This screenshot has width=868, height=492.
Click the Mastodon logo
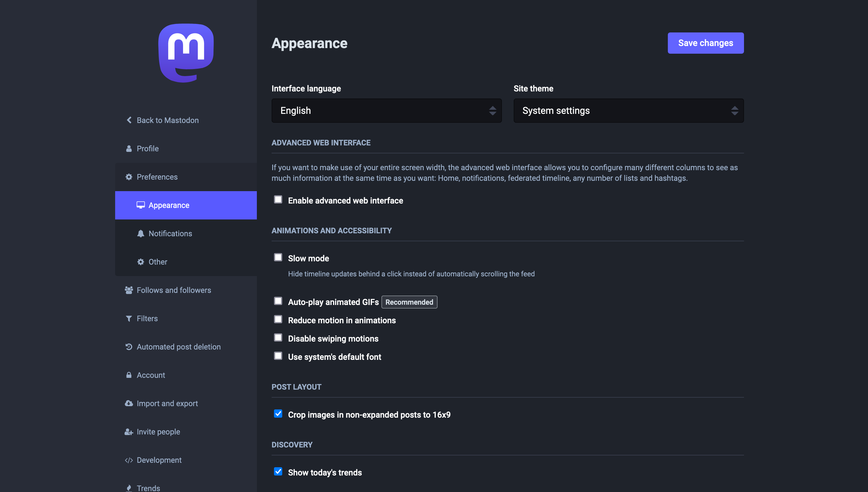186,53
